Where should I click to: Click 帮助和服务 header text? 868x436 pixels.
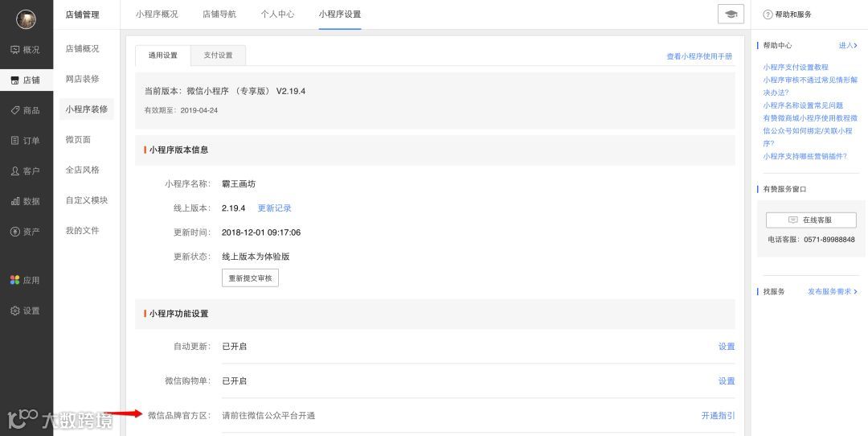point(793,15)
